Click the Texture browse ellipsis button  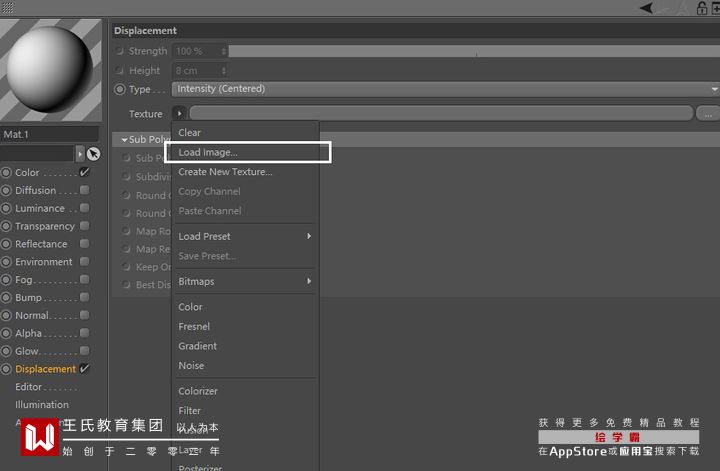point(708,113)
